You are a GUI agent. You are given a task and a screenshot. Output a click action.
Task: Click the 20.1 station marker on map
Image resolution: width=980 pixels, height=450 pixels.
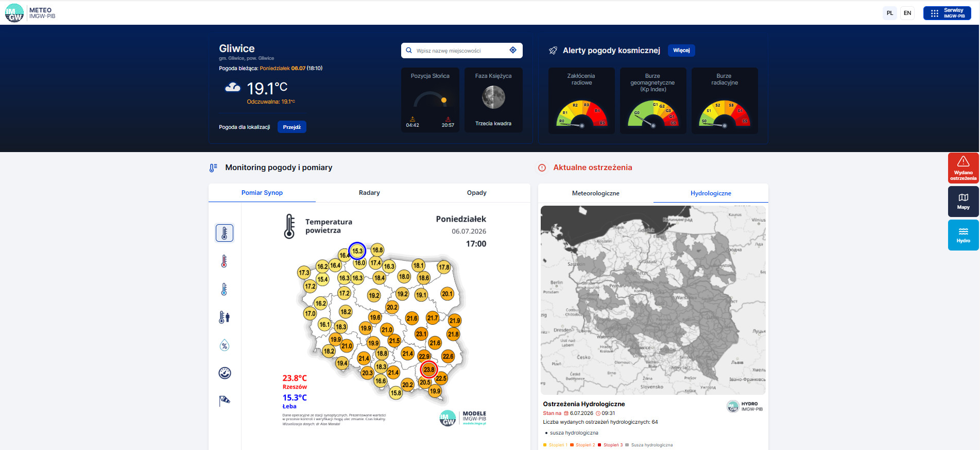(447, 294)
